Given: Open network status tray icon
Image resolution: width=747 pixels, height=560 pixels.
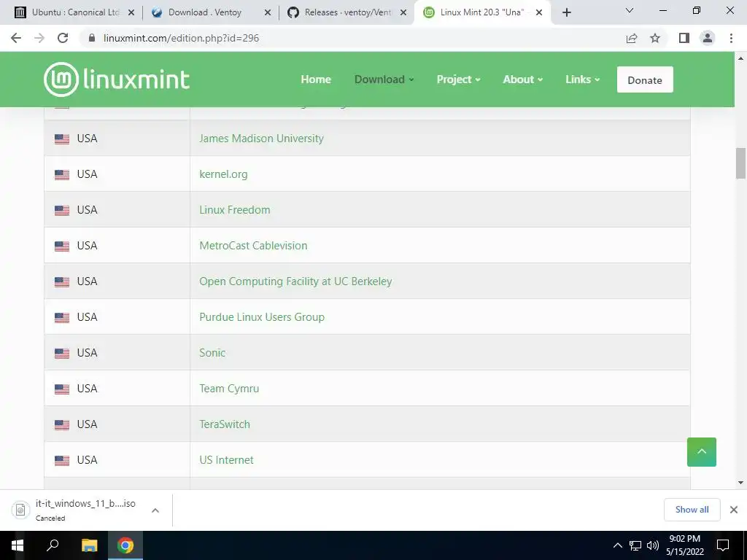Looking at the screenshot, I should [x=635, y=545].
